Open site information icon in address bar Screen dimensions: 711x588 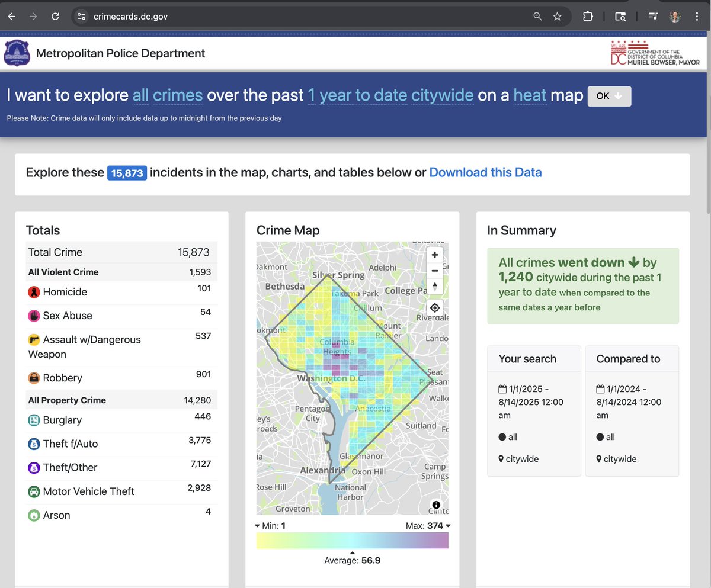coord(82,17)
